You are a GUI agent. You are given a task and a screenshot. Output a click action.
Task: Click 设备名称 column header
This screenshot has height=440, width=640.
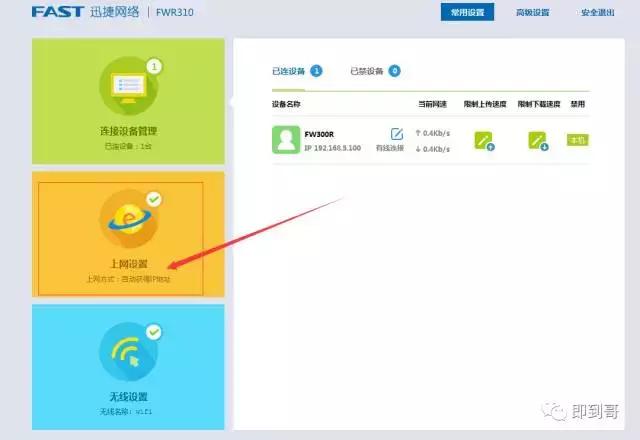click(x=286, y=104)
